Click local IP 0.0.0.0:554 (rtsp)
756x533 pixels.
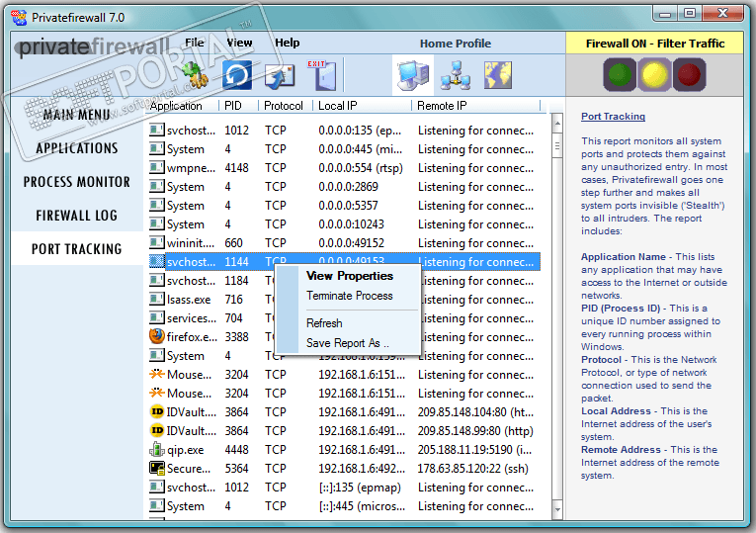360,167
